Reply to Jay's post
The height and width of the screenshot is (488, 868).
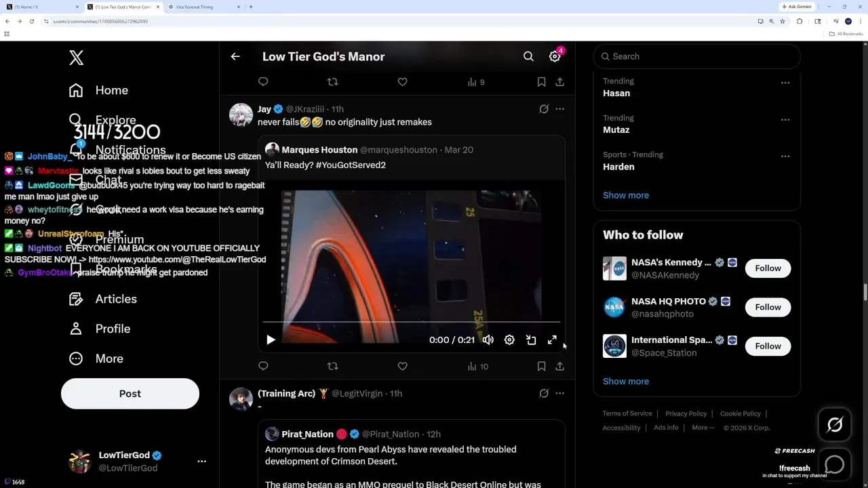coord(263,366)
